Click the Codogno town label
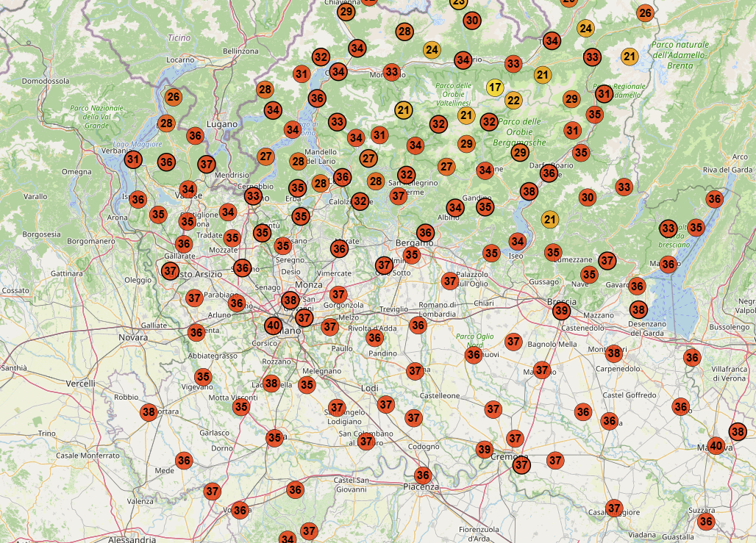Viewport: 756px width, 543px height. [424, 447]
